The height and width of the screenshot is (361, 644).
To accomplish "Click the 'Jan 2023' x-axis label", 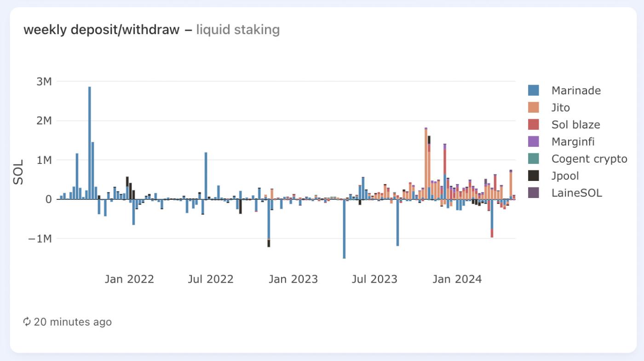I will (293, 279).
